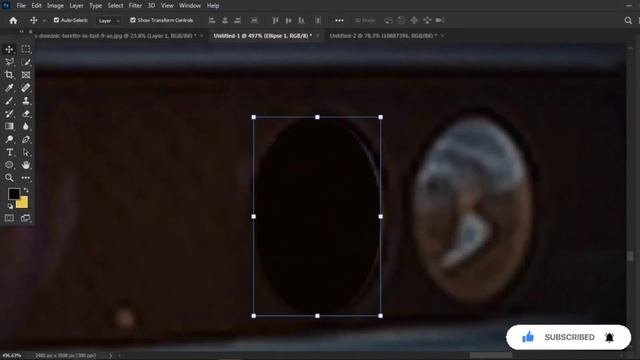Select the Blur tool
Viewport: 640px width, 360px height.
(26, 126)
